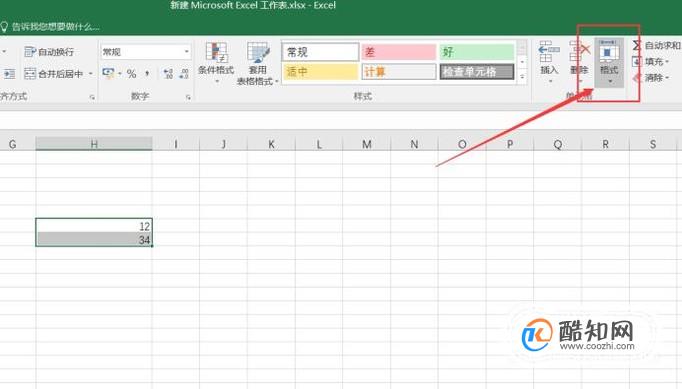The height and width of the screenshot is (389, 682).
Task: Open Conditional Formatting (条件格式)
Action: pyautogui.click(x=216, y=63)
